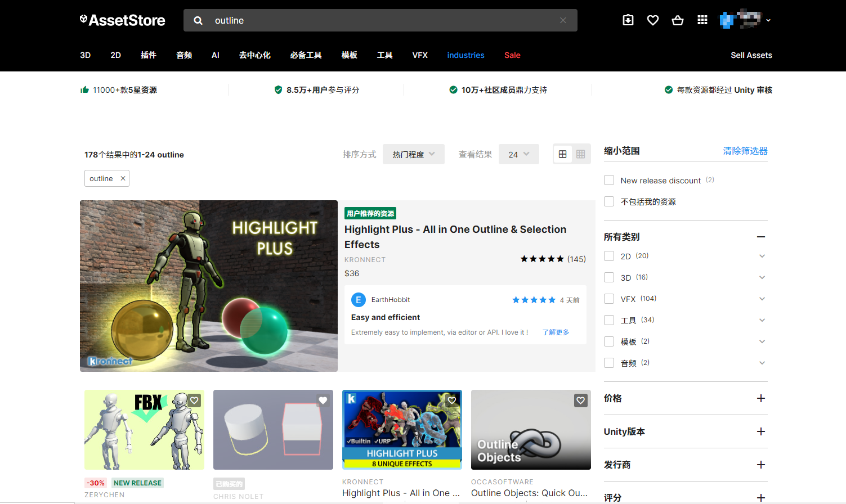Open the 2D nav menu

point(116,55)
